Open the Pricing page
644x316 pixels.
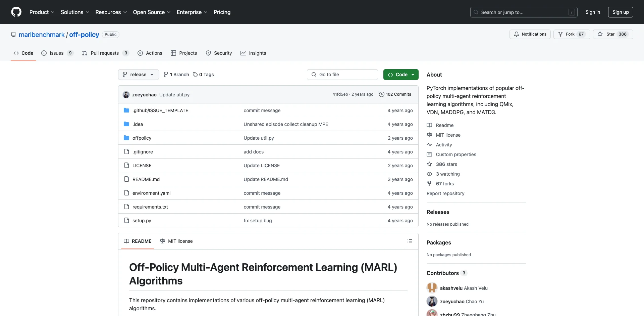pos(222,12)
